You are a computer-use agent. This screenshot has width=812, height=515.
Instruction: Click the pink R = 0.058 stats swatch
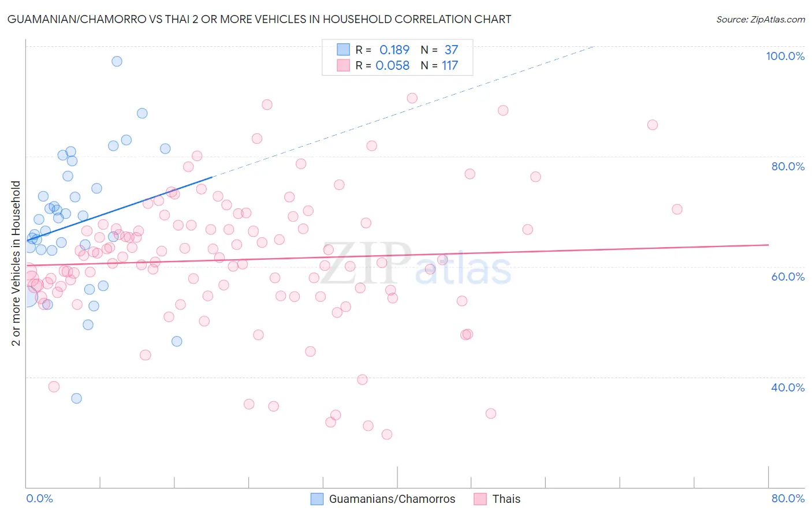coord(344,65)
